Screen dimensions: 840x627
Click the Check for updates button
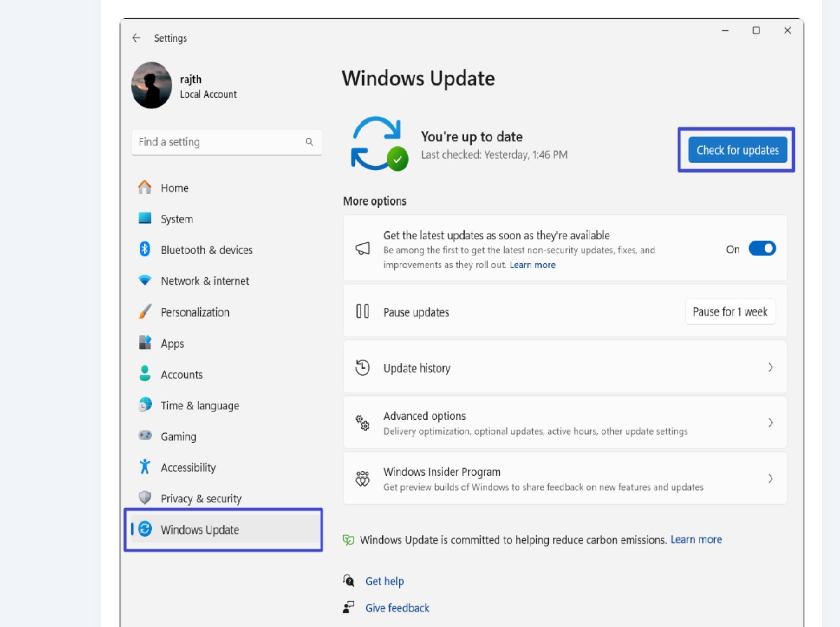pos(738,150)
